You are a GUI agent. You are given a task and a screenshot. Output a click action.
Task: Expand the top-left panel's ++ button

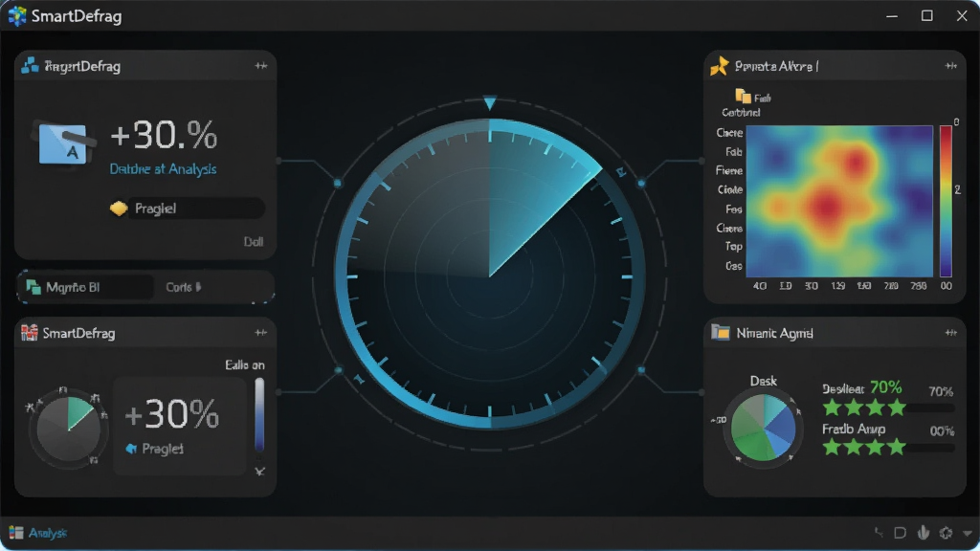click(x=260, y=66)
